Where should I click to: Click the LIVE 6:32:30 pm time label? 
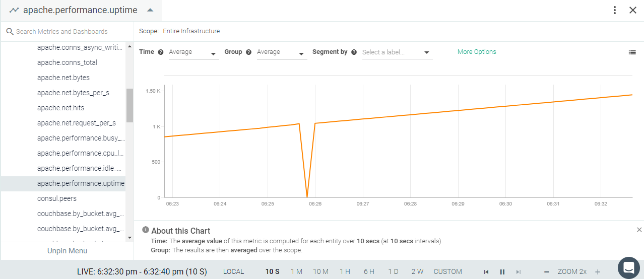[x=142, y=271]
